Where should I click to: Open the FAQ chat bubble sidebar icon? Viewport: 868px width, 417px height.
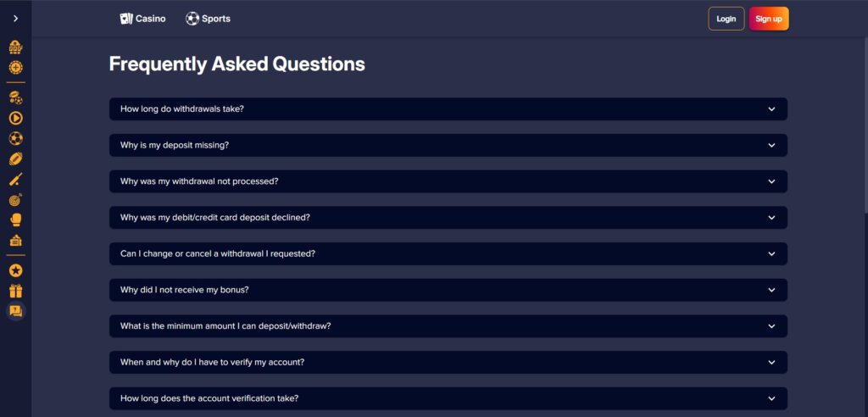coord(15,311)
